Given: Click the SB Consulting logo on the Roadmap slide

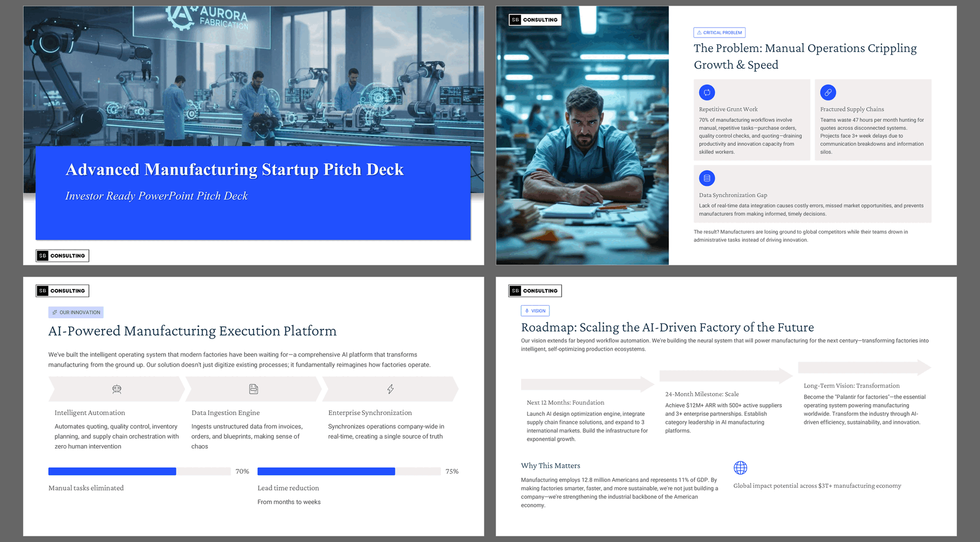Looking at the screenshot, I should tap(535, 291).
